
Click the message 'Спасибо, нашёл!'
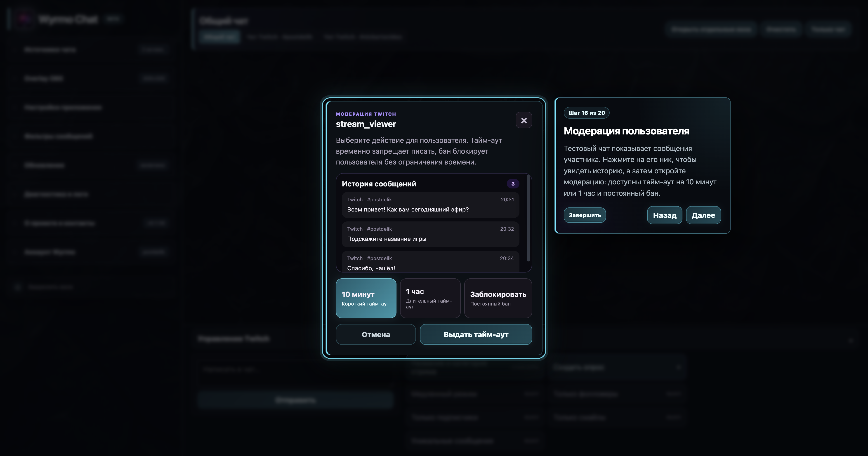pyautogui.click(x=430, y=262)
